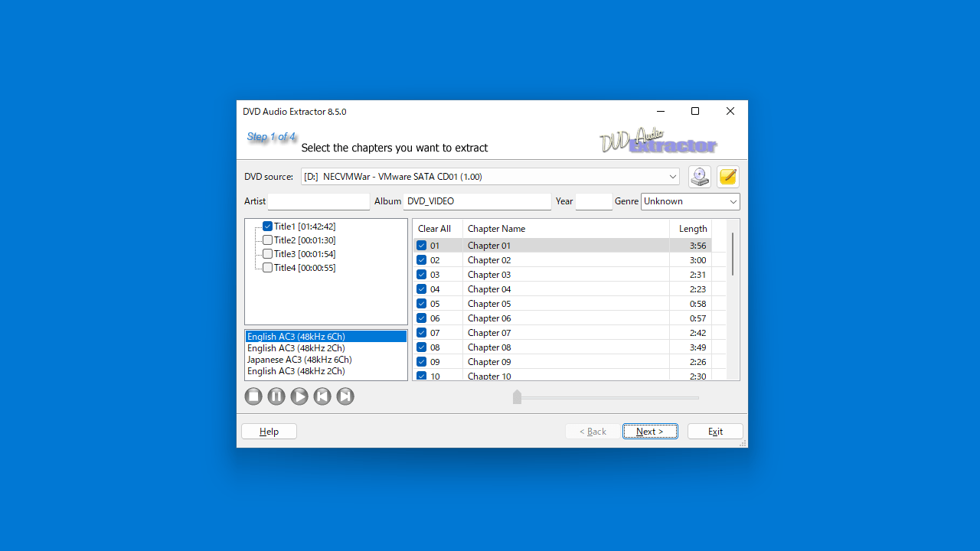Image resolution: width=980 pixels, height=551 pixels.
Task: Select the Title4 [00:00:55] tree label
Action: pos(305,268)
